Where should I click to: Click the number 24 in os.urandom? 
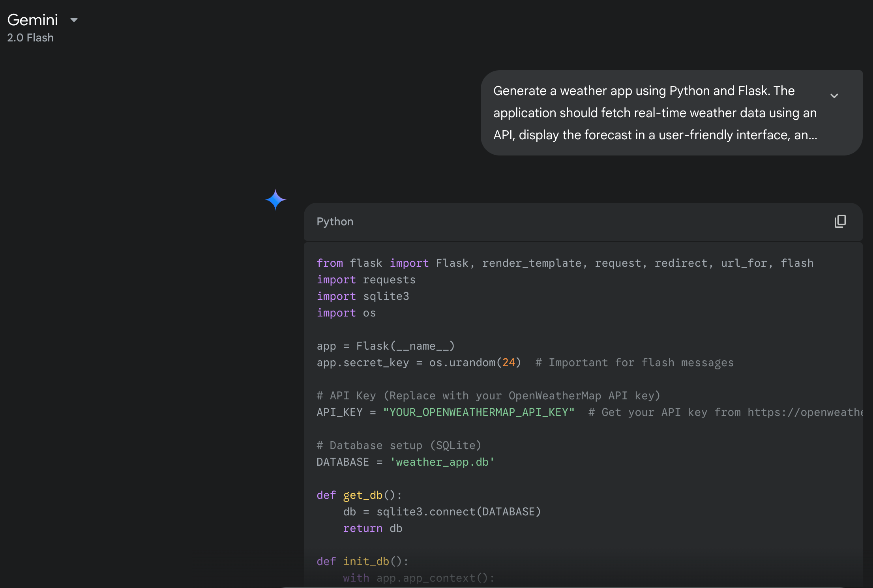pos(508,362)
